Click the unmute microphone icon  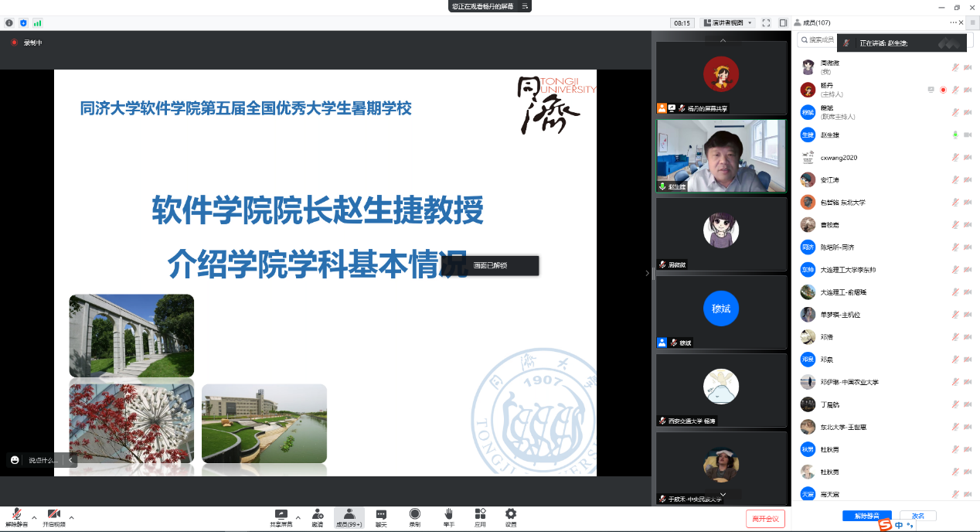[16, 515]
